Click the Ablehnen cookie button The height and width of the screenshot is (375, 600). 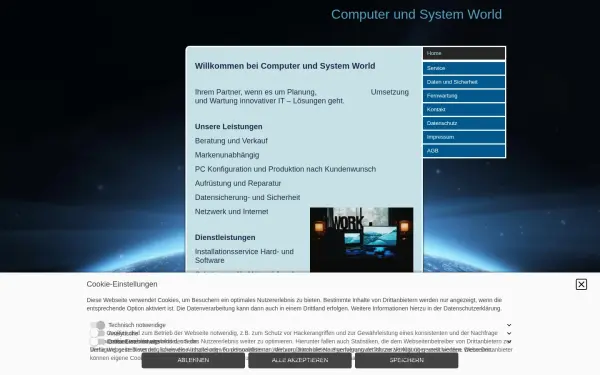(193, 360)
